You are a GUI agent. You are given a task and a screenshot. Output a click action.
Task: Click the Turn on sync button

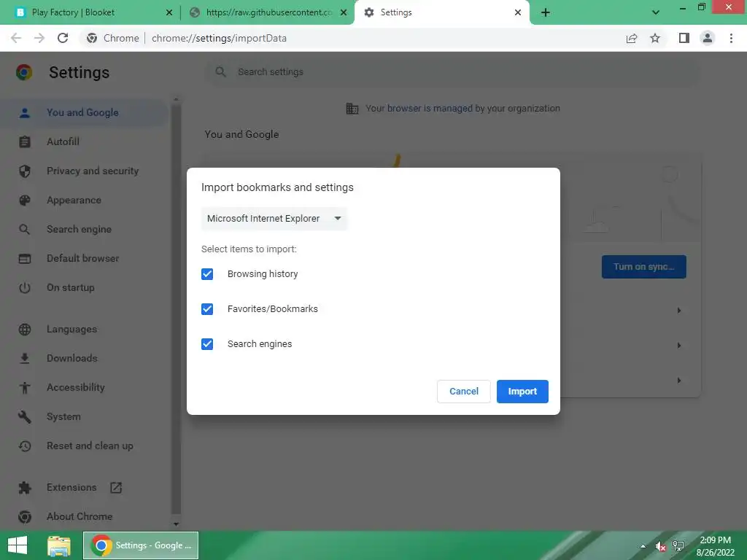[x=643, y=267]
